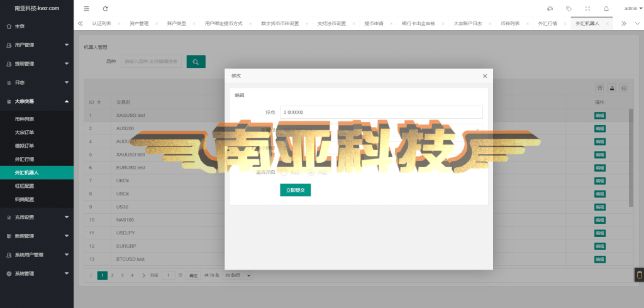
Task: Click the export icon above the table
Action: pyautogui.click(x=612, y=88)
